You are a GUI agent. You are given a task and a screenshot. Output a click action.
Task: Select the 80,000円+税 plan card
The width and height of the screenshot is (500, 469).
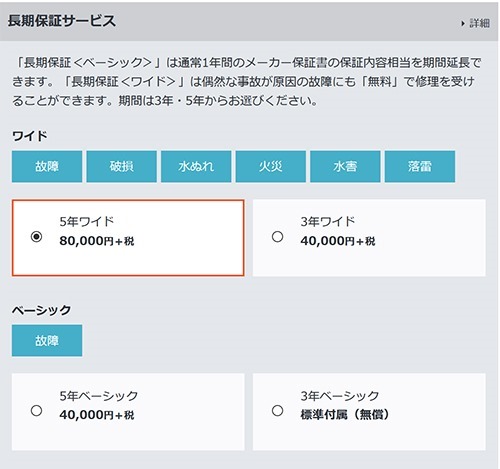click(x=128, y=238)
